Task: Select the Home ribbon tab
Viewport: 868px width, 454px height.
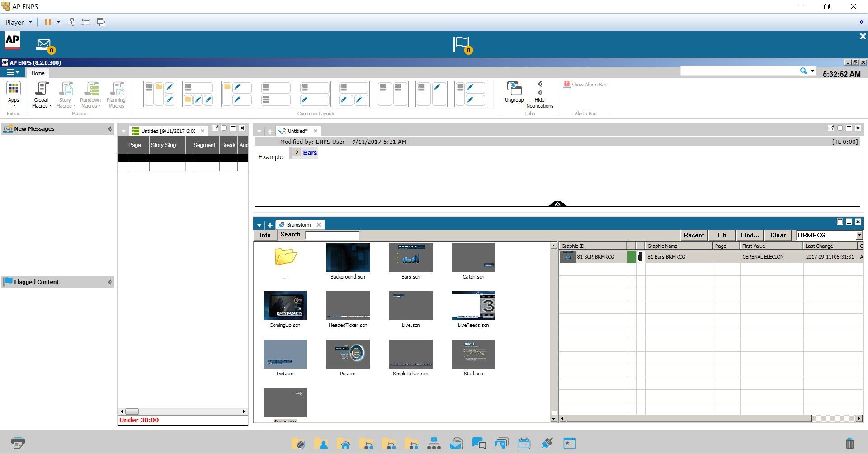Action: [x=38, y=73]
